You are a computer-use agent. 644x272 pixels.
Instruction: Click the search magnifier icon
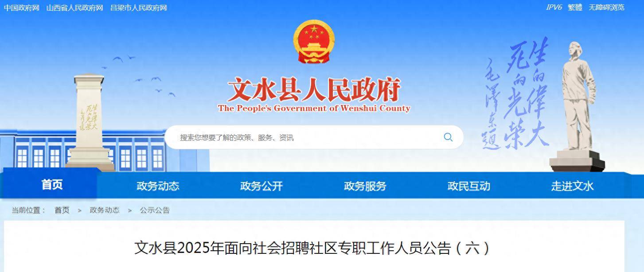coord(448,137)
